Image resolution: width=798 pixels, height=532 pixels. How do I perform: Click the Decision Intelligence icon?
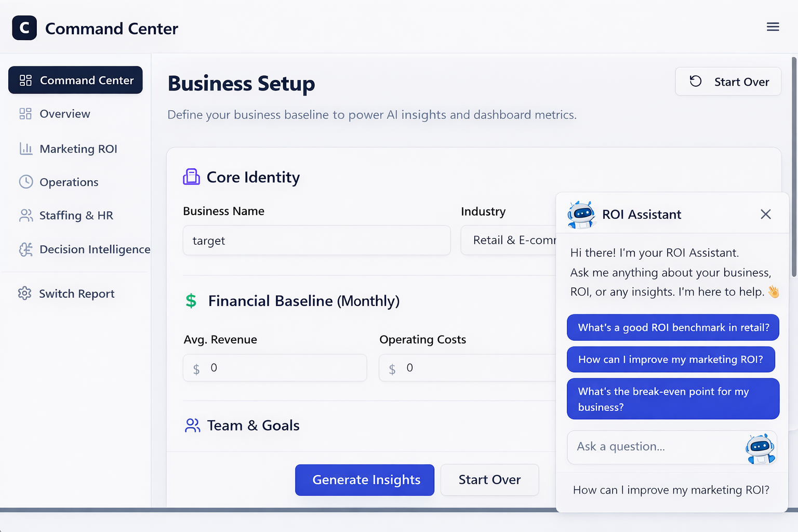click(x=24, y=249)
